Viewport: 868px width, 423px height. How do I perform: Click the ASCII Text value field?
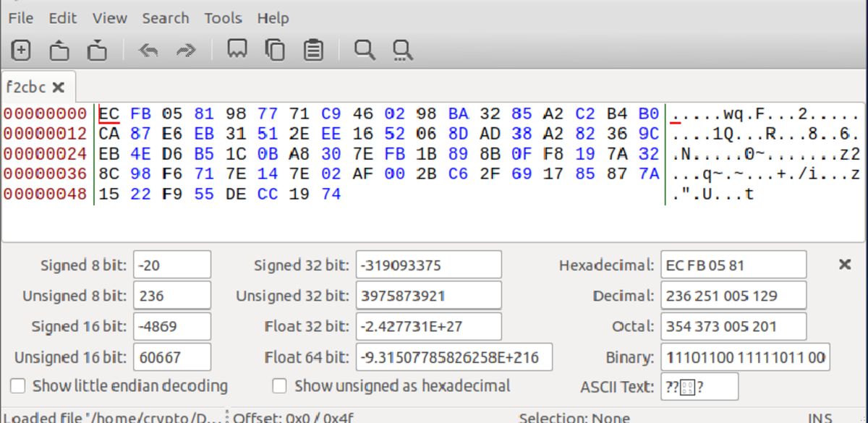coord(699,386)
